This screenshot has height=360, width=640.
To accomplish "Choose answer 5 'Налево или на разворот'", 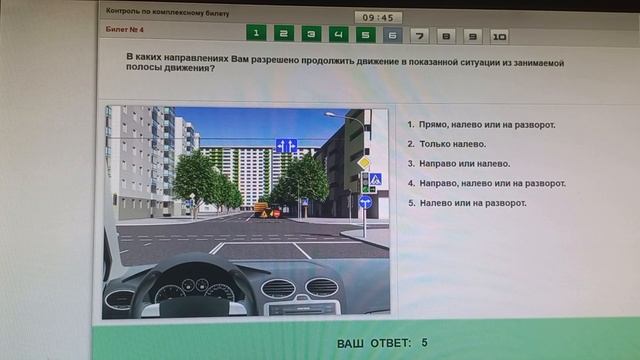I will point(467,203).
